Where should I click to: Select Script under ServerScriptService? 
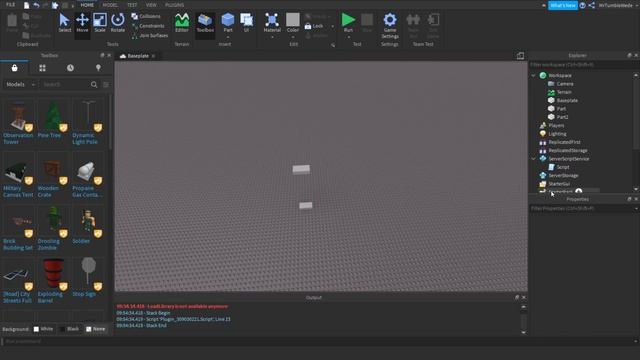[x=562, y=167]
